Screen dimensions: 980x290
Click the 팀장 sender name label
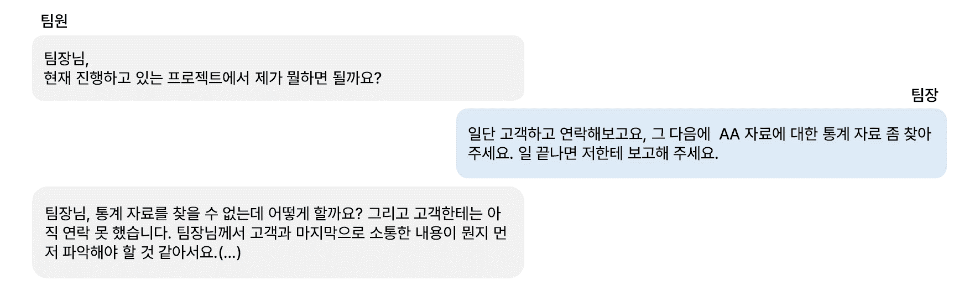924,95
